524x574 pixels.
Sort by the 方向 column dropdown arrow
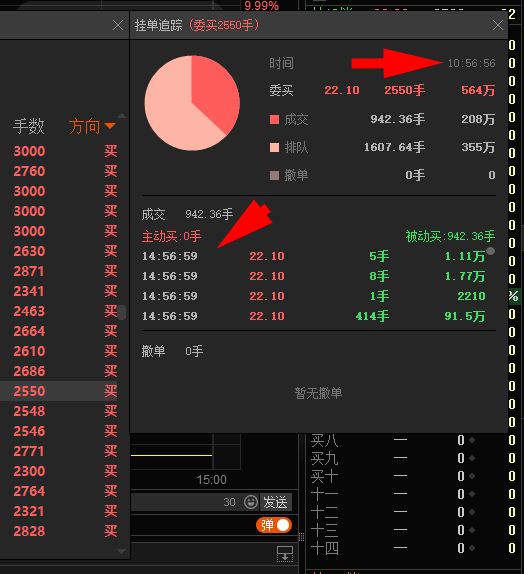tap(110, 126)
